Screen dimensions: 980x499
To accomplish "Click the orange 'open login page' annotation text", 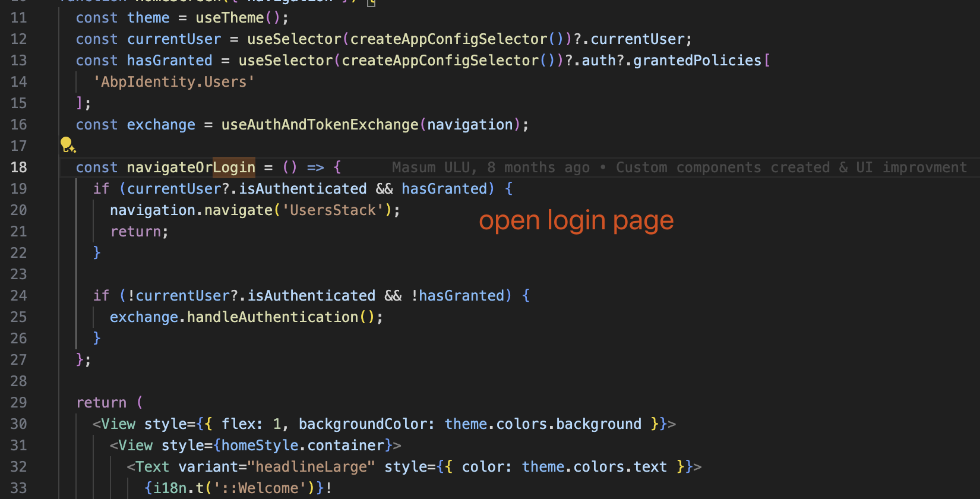I will pyautogui.click(x=576, y=221).
